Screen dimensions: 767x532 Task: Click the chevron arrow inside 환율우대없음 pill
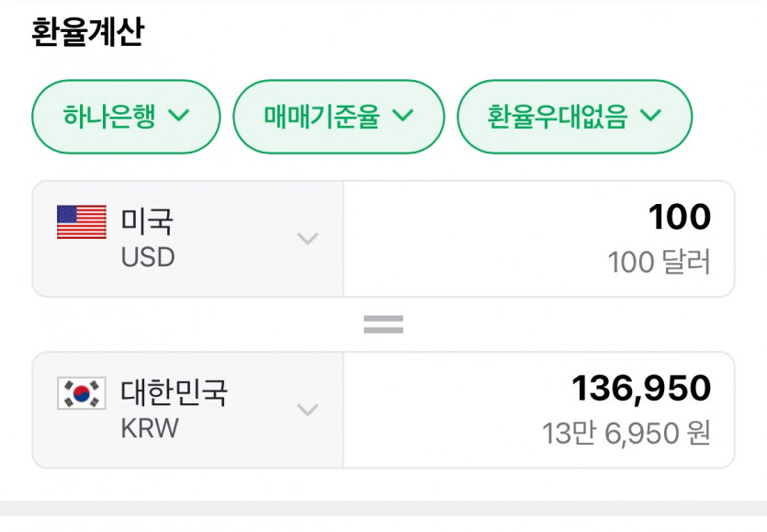[x=650, y=116]
